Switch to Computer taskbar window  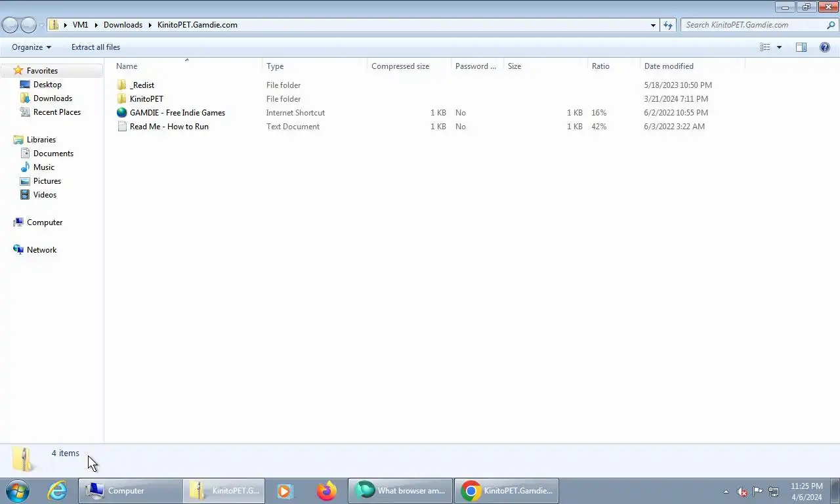click(x=131, y=491)
